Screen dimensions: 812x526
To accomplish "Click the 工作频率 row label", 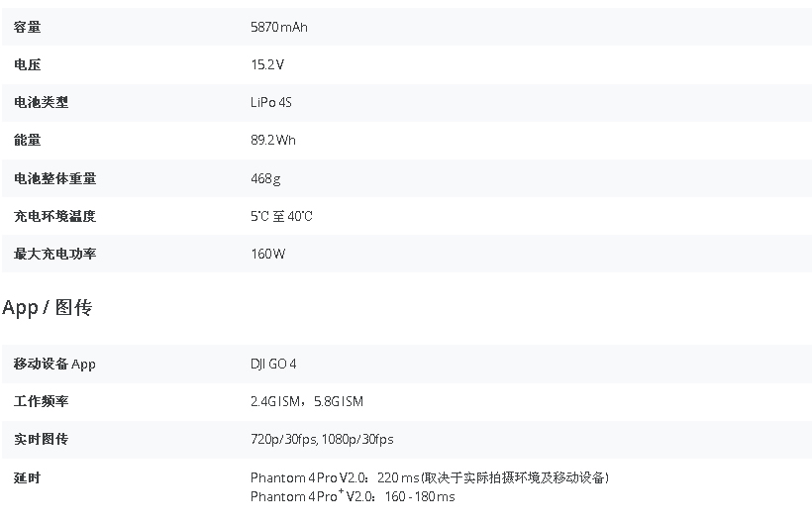I will click(x=41, y=401).
